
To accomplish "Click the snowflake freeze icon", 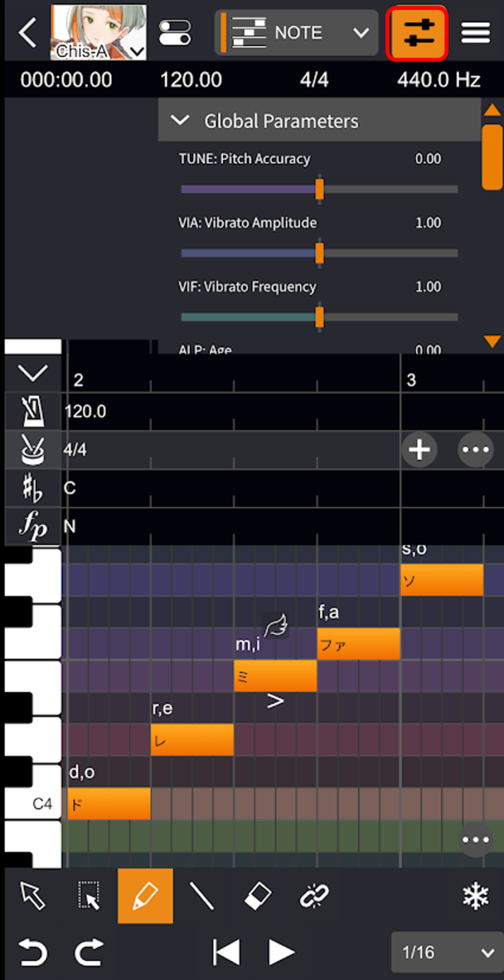I will pyautogui.click(x=476, y=897).
